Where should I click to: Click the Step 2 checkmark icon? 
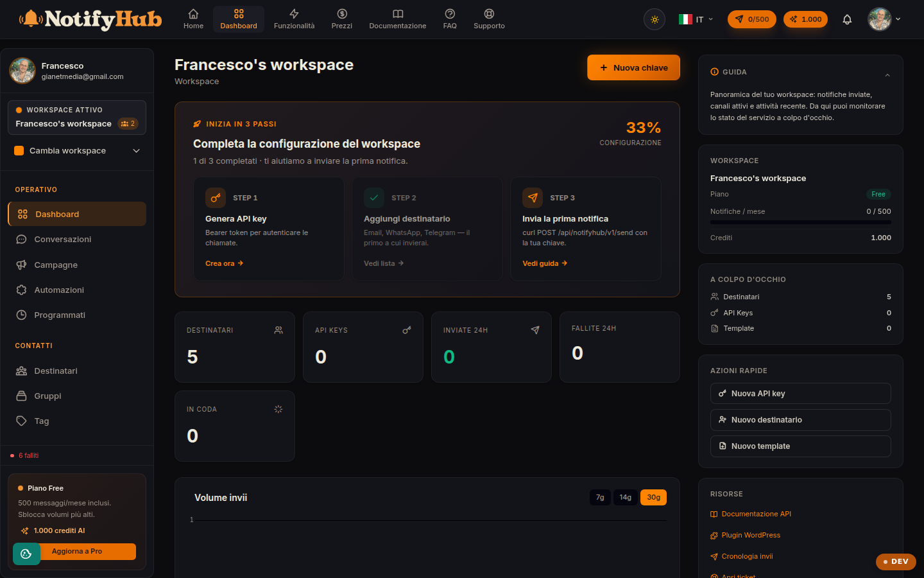tap(374, 198)
